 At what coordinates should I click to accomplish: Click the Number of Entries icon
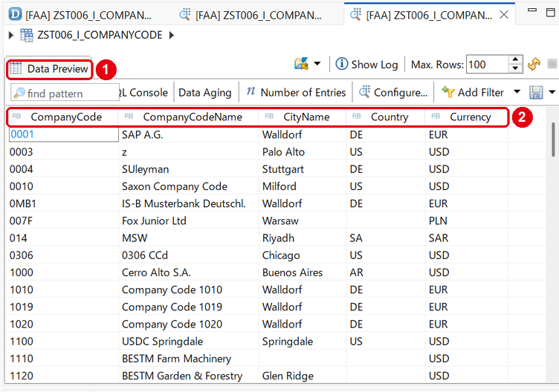251,92
